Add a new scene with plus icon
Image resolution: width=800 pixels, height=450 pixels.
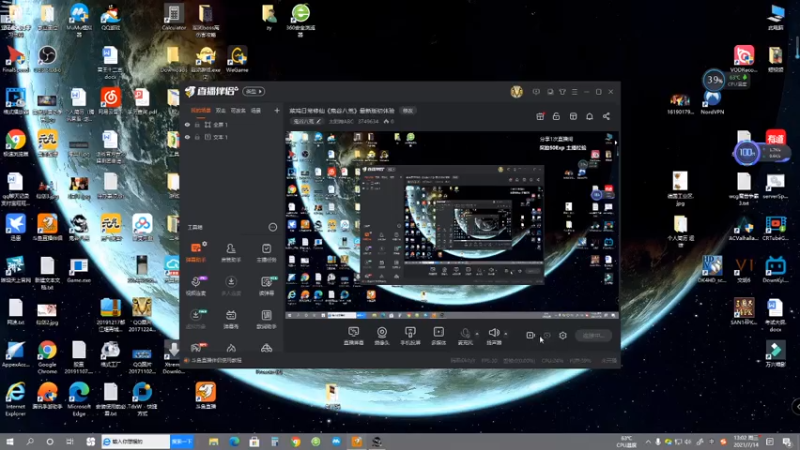277,110
